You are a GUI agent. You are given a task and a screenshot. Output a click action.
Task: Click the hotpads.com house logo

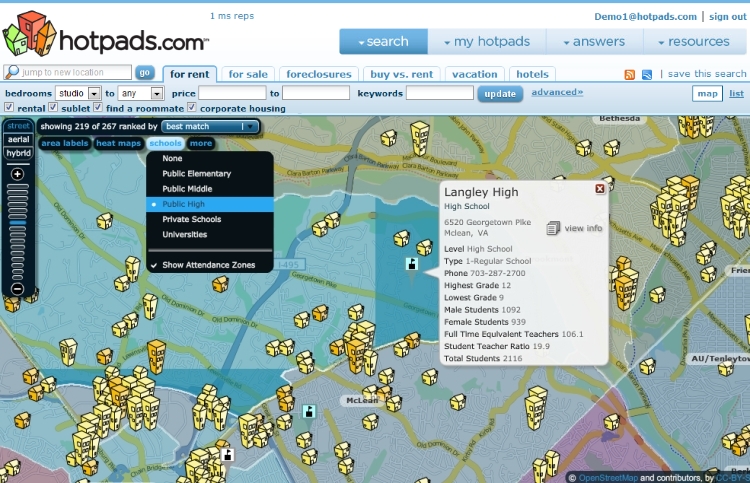tap(30, 33)
